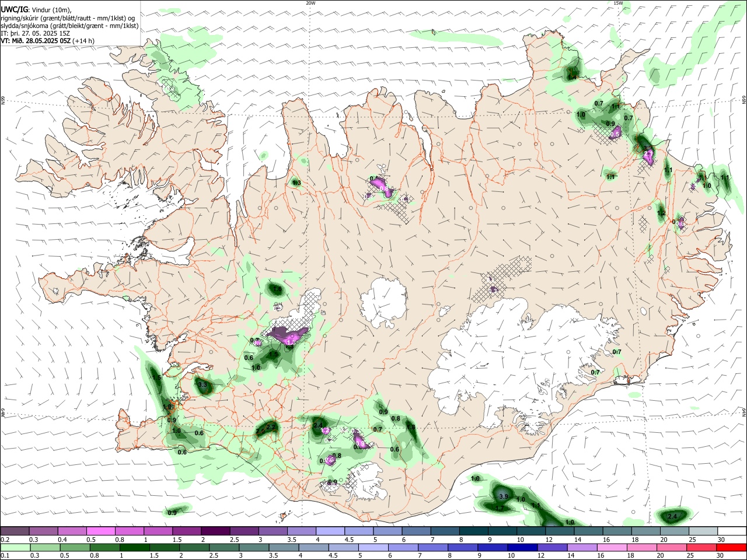Image resolution: width=747 pixels, height=560 pixels.
Task: Select the dark purple 2 swatch in upper legend
Action: pyautogui.click(x=215, y=531)
